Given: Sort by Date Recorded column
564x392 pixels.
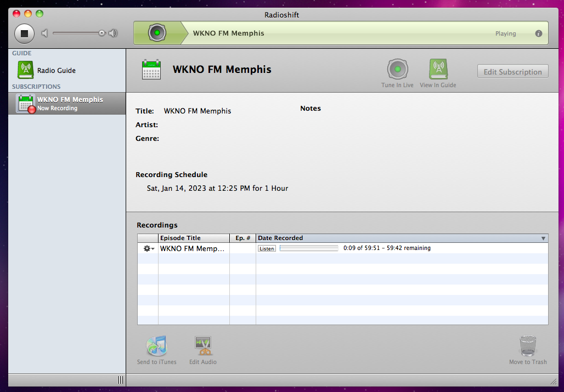Looking at the screenshot, I should (x=402, y=238).
